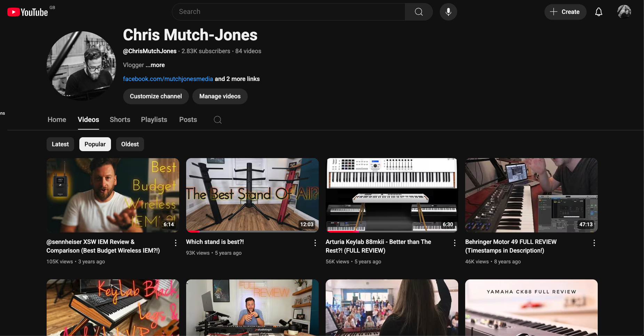644x336 pixels.
Task: Sort videos by Oldest
Action: tap(130, 144)
